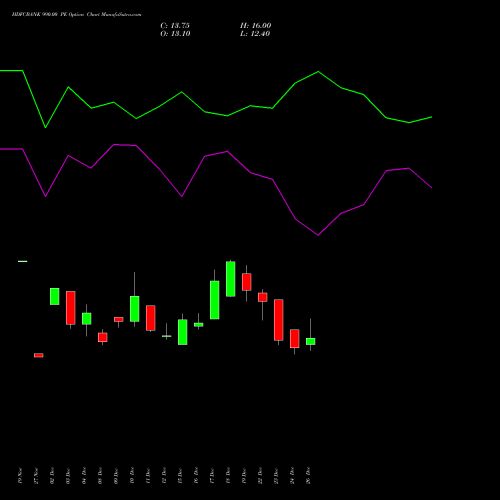Click the opening price value O: 13.10
The image size is (500, 500).
point(175,34)
